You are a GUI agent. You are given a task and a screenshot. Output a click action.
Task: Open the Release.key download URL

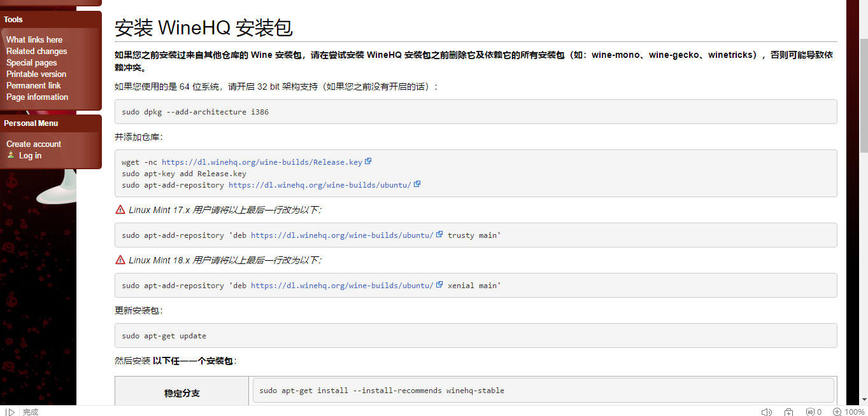pos(262,162)
